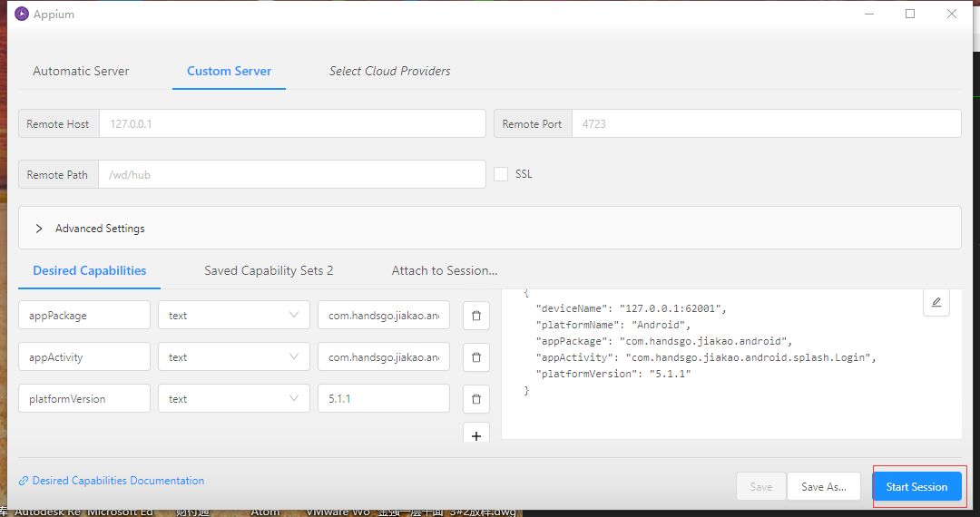
Task: Click the Remote Port label
Action: click(533, 123)
